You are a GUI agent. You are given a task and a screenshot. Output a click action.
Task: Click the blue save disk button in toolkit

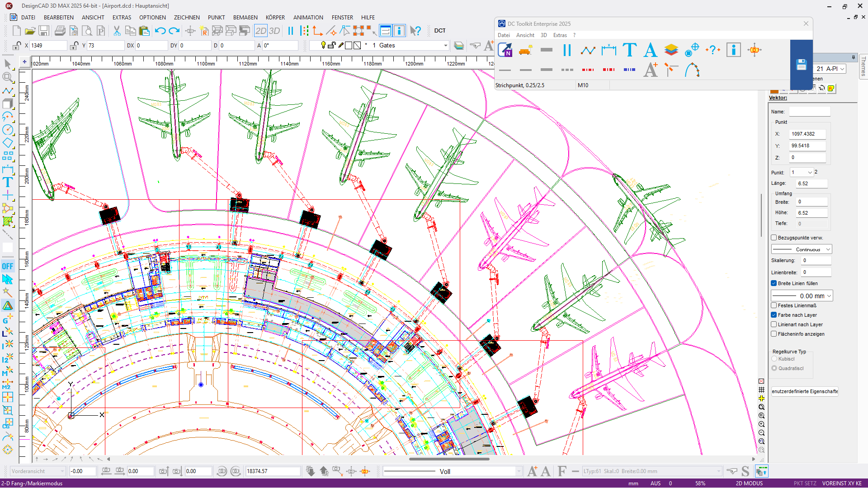click(x=801, y=65)
